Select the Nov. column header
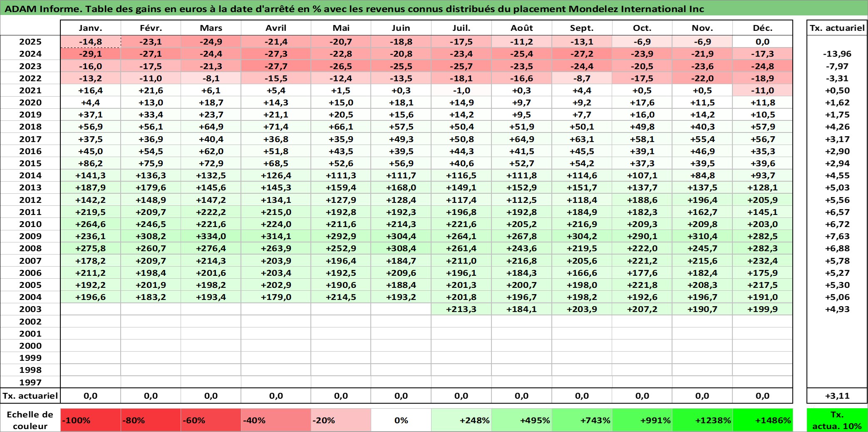Image resolution: width=868 pixels, height=432 pixels. tap(702, 28)
